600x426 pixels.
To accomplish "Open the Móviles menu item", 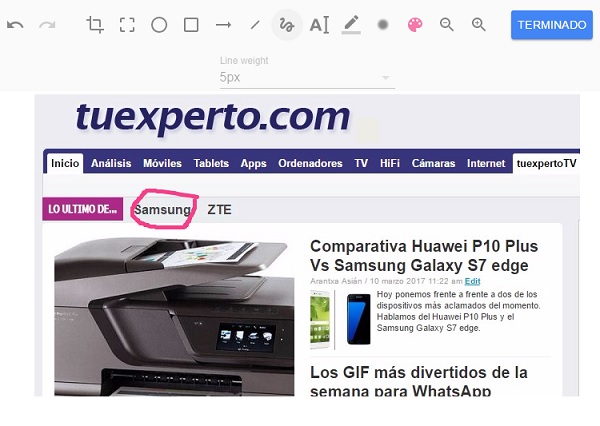I will [162, 163].
